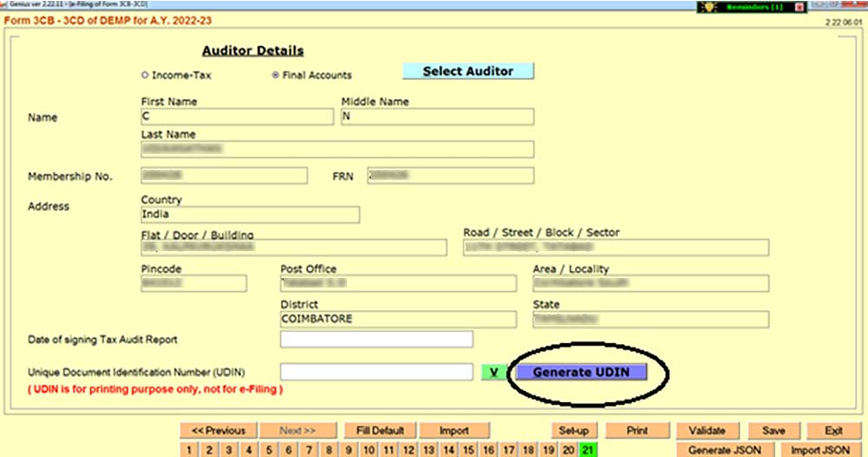Image resolution: width=868 pixels, height=457 pixels.
Task: Jump to page tab 21
Action: coord(588,450)
